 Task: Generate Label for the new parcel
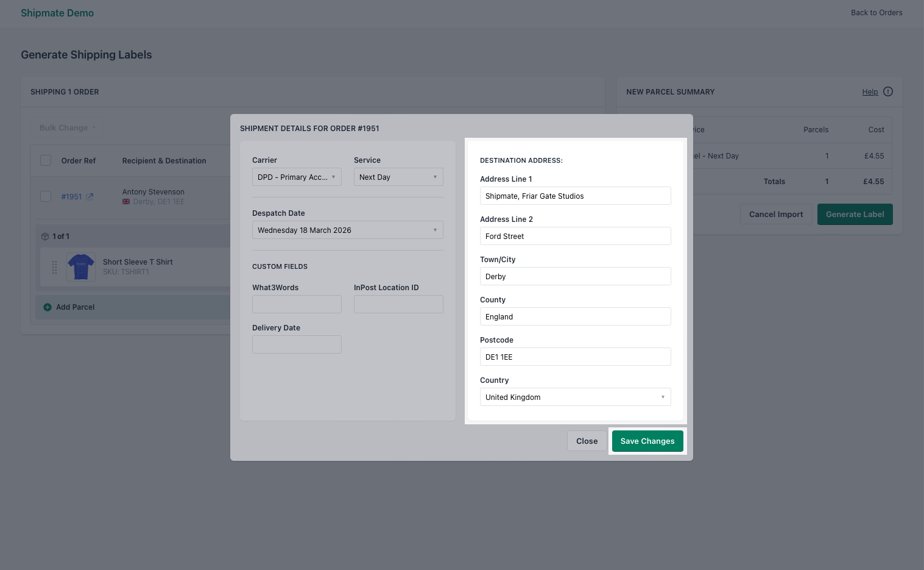(855, 214)
